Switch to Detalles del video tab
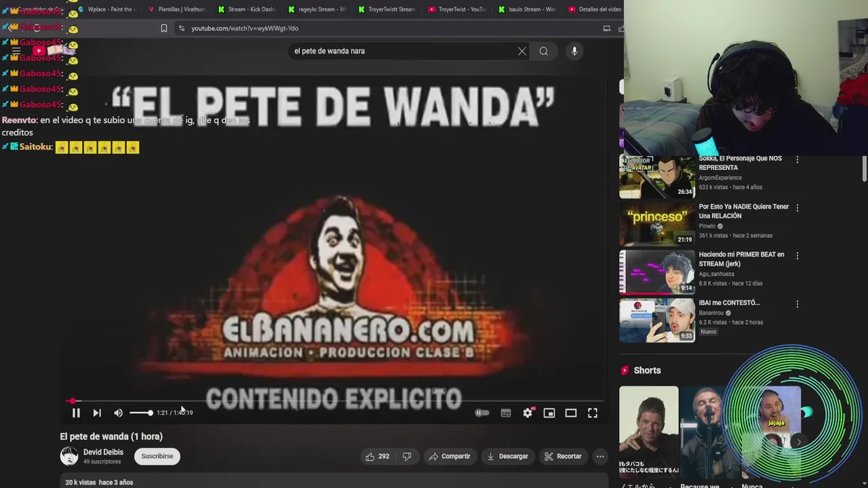868x488 pixels. click(595, 9)
